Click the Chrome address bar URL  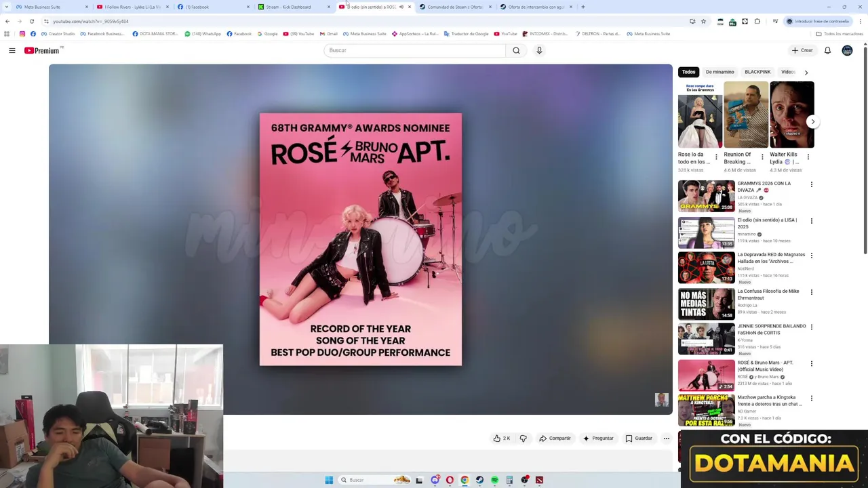point(91,22)
